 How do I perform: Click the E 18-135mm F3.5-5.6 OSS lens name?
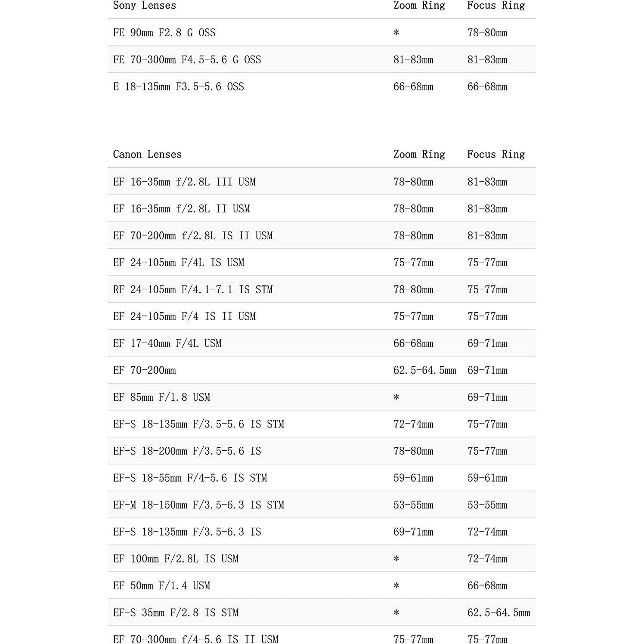pos(178,87)
